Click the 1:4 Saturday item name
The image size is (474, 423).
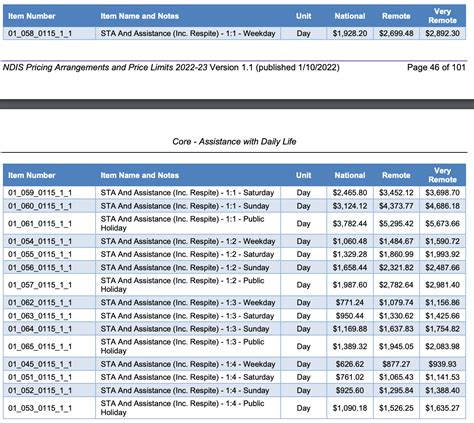(x=187, y=377)
